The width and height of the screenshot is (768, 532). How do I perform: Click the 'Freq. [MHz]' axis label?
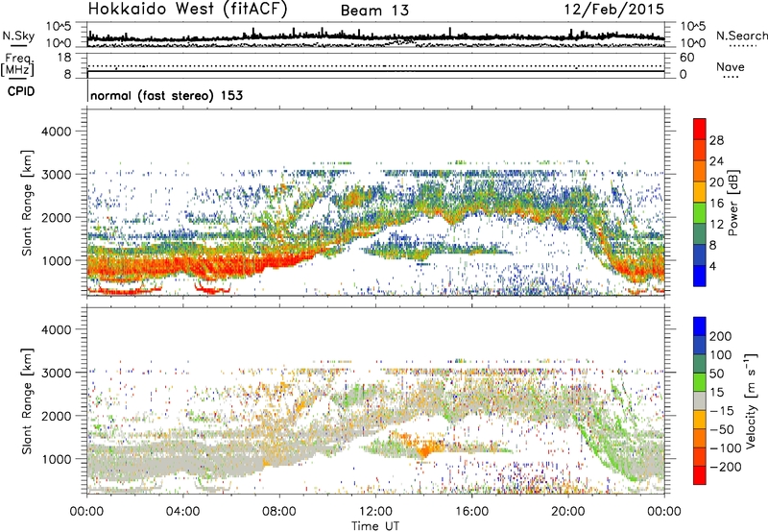point(17,65)
